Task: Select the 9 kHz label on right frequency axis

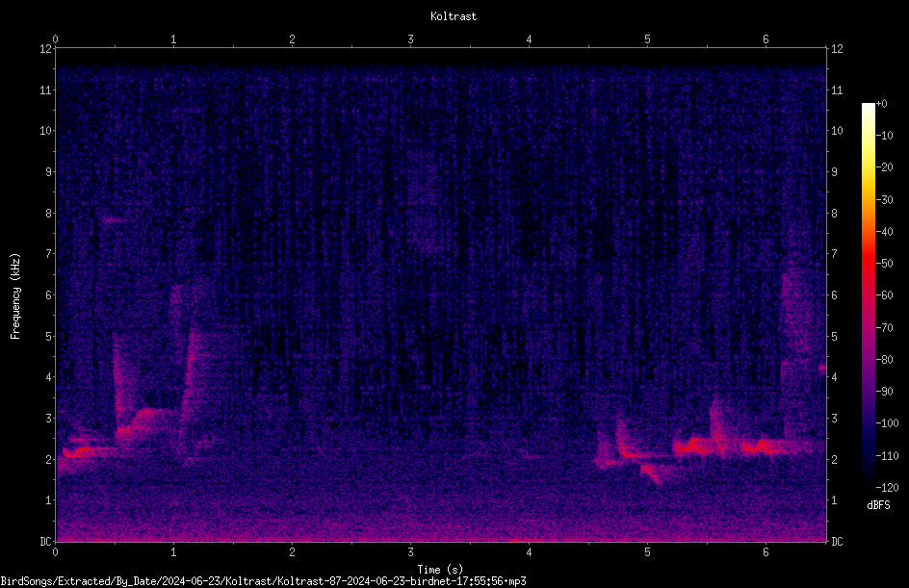Action: [x=834, y=171]
